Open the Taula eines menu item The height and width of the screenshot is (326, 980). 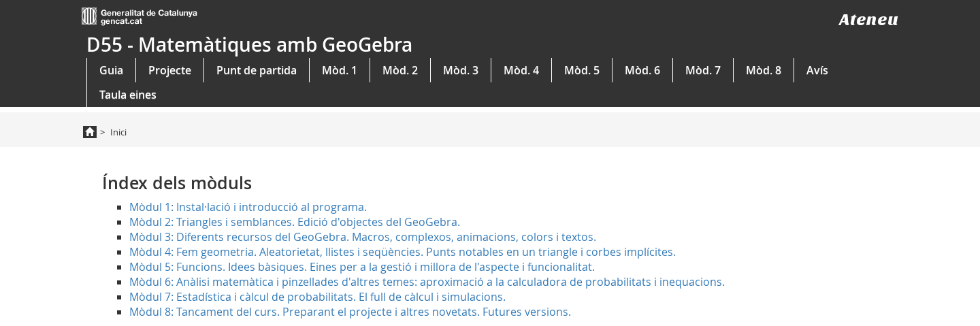coord(128,95)
